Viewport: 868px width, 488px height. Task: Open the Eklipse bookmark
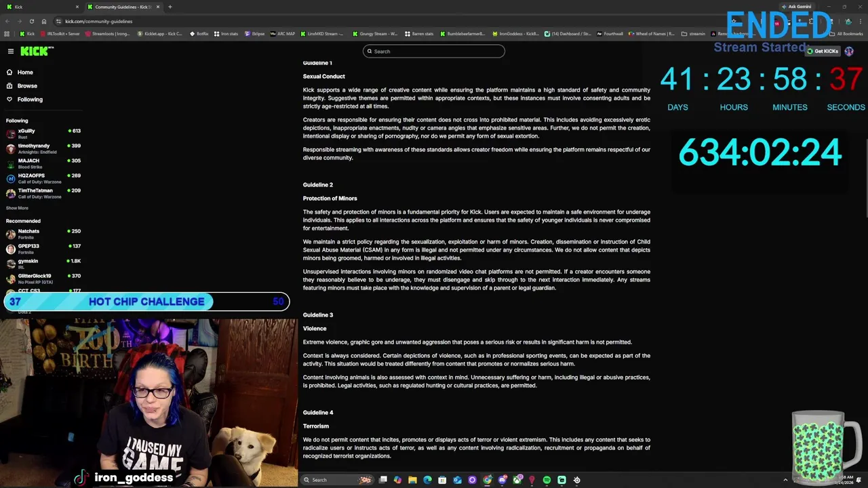point(255,34)
